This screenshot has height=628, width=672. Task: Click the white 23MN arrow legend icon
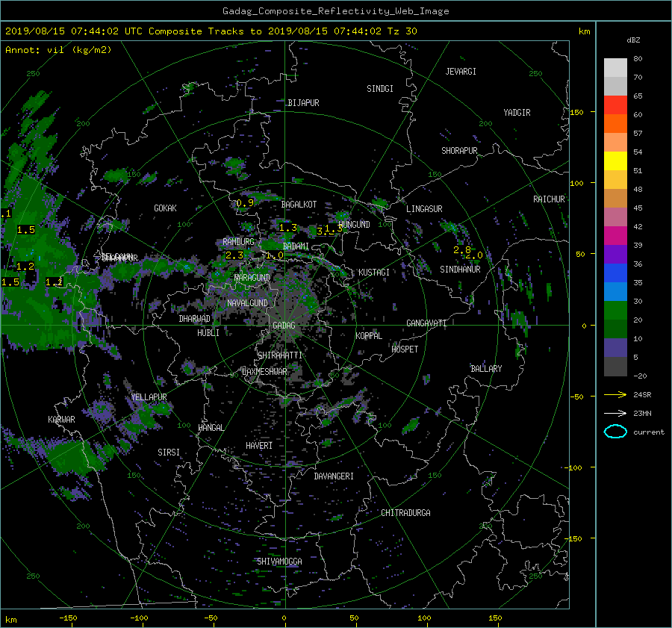(615, 413)
